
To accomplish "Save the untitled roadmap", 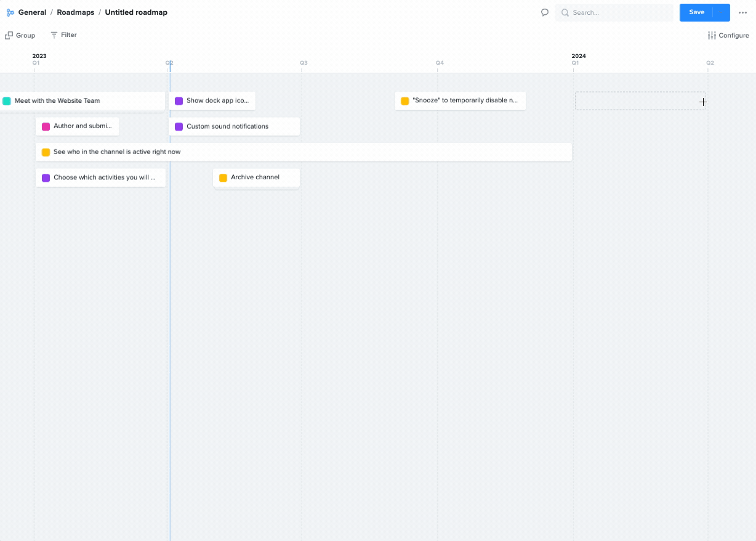I will click(696, 12).
